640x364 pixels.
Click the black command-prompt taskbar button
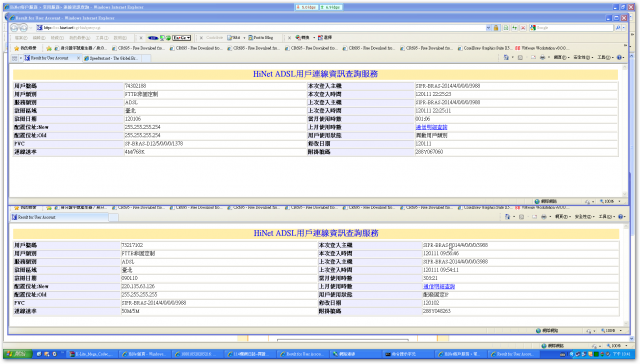[408, 354]
